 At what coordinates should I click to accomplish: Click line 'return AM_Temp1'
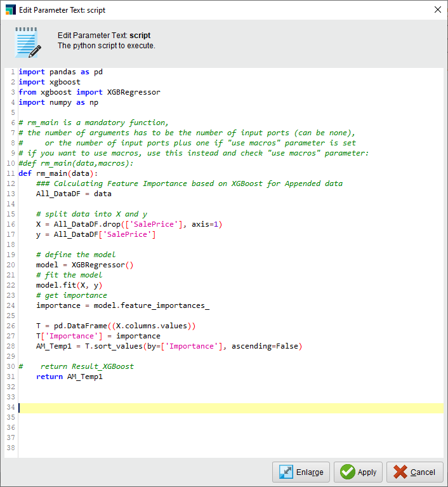[69, 377]
